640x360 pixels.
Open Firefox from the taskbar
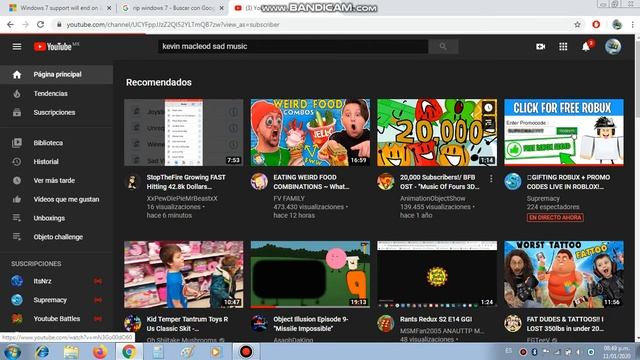tap(100, 351)
